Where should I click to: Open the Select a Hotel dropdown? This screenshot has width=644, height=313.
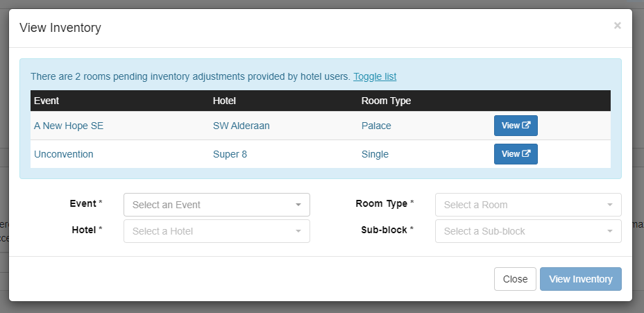217,231
